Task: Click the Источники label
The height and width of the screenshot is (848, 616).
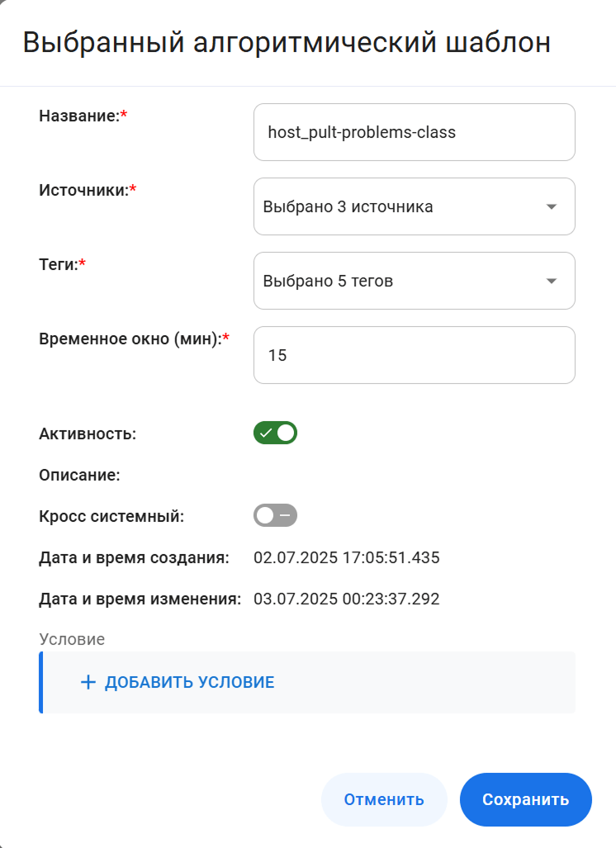Action: point(84,191)
